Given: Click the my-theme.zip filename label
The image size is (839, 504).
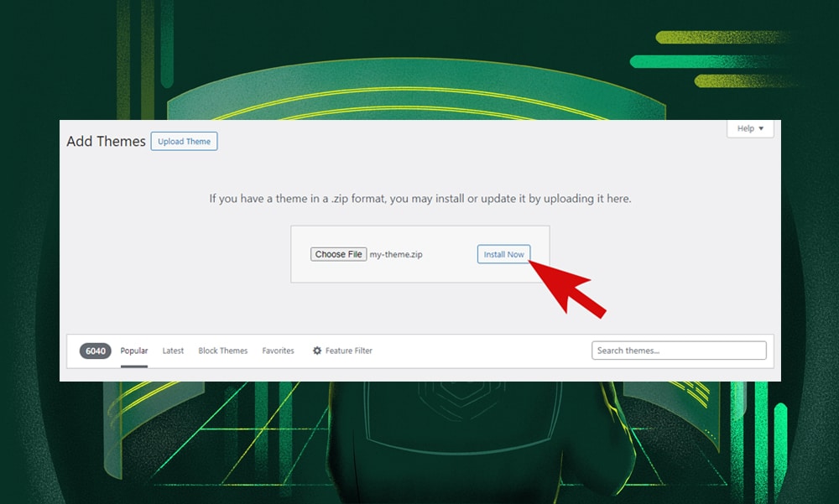Looking at the screenshot, I should point(397,254).
